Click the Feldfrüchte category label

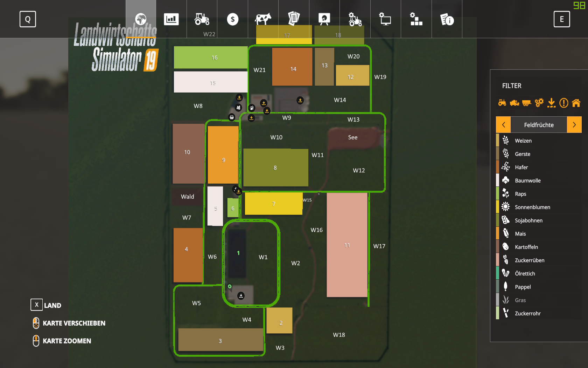tap(539, 125)
